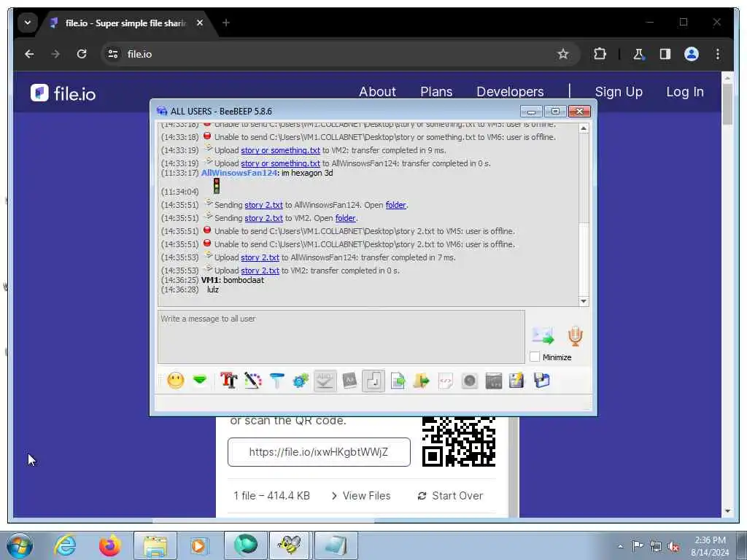Open a new Chrome tab
Viewport: 747px width, 560px height.
click(226, 23)
